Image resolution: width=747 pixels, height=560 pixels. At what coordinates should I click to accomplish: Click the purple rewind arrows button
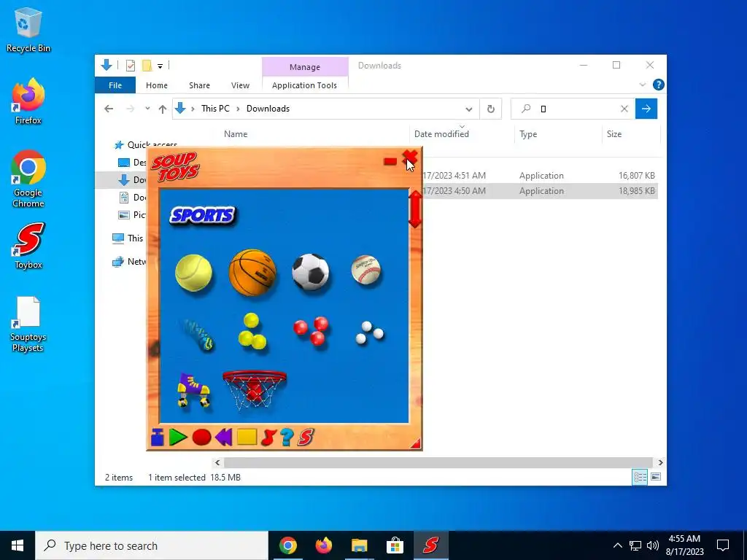pos(223,437)
